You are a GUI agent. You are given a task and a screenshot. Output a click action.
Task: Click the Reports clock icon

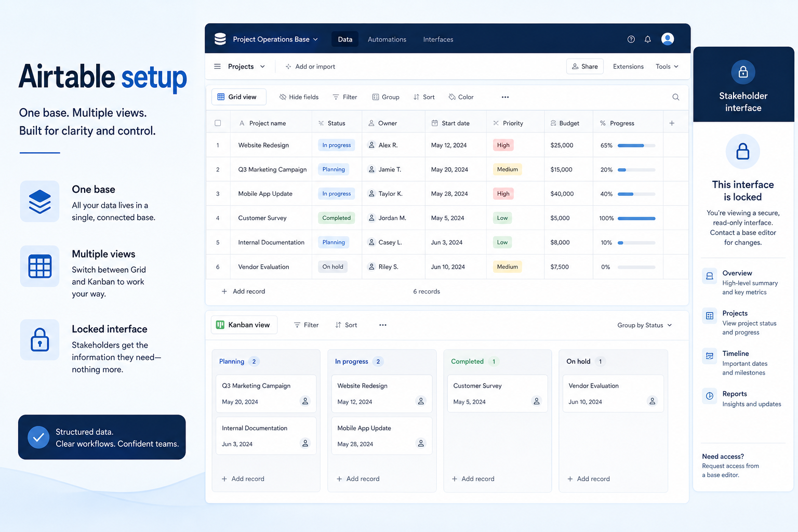click(709, 396)
